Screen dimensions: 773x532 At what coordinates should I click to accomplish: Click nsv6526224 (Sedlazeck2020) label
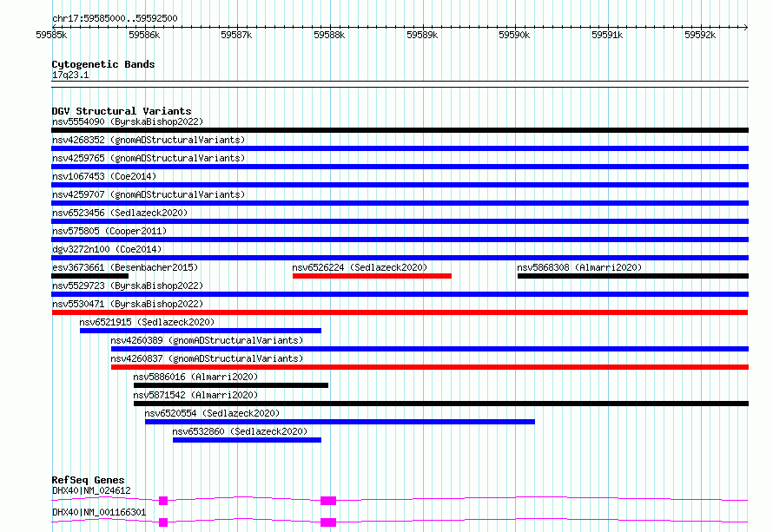[360, 267]
